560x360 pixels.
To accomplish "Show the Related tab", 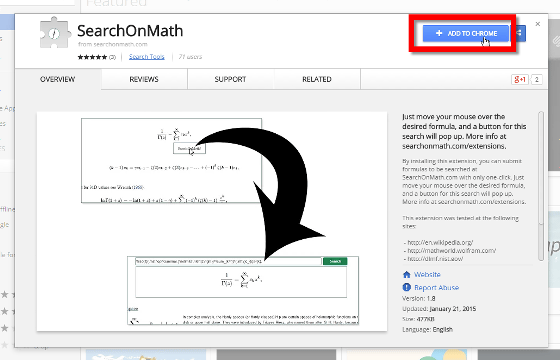I will tap(317, 79).
